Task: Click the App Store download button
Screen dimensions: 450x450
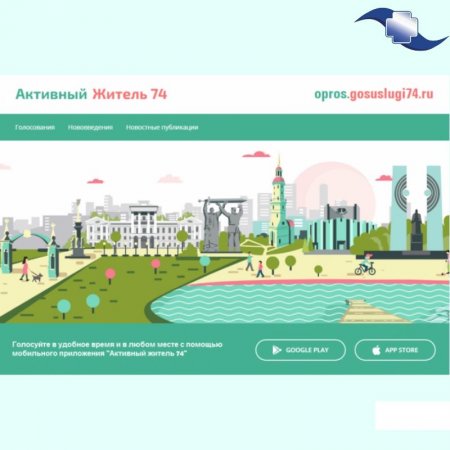Action: click(x=395, y=350)
